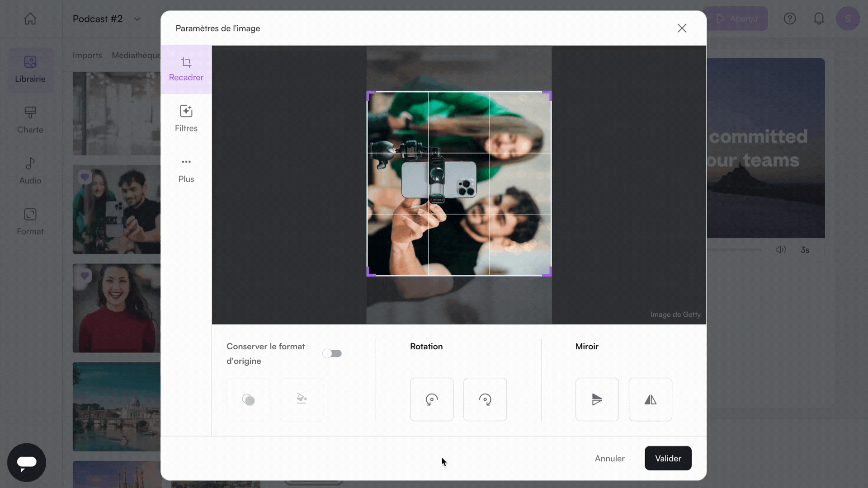Toggle Conserver le format d'origine switch

point(332,353)
